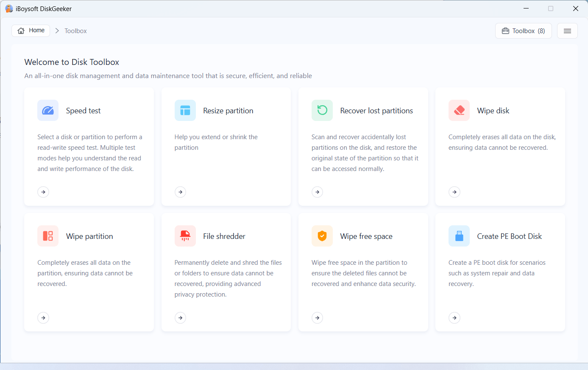Click the Welcome to Disk Toolbox heading

point(72,62)
